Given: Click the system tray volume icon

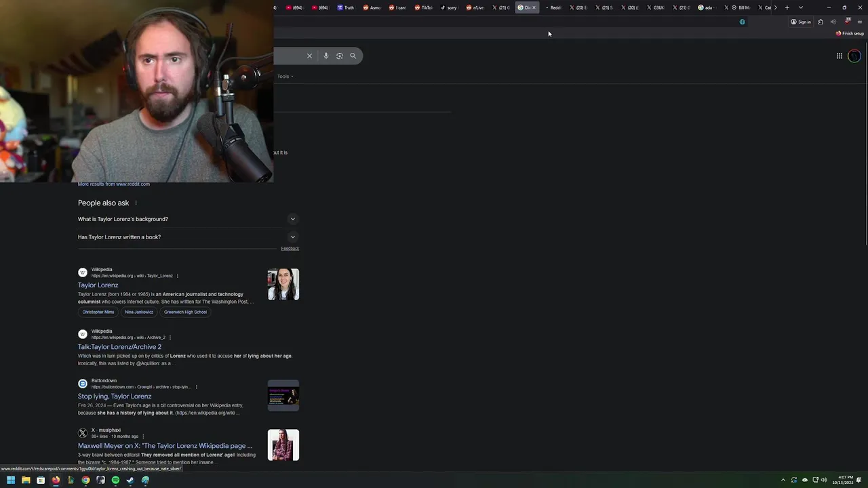Looking at the screenshot, I should 824,480.
